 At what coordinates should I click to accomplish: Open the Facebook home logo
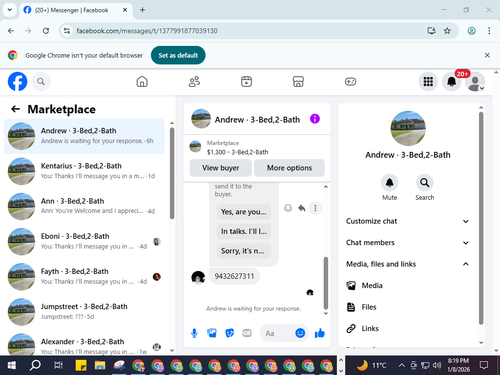click(17, 81)
